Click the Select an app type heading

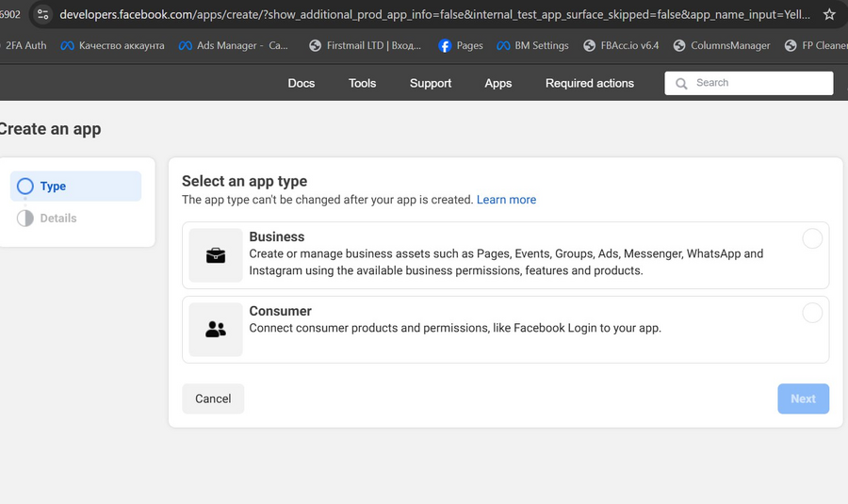[x=244, y=181]
